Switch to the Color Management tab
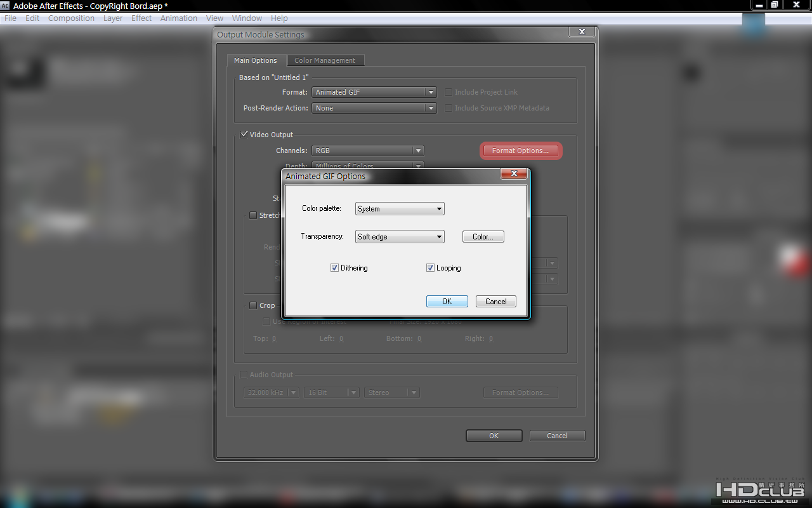The width and height of the screenshot is (812, 508). (x=325, y=60)
